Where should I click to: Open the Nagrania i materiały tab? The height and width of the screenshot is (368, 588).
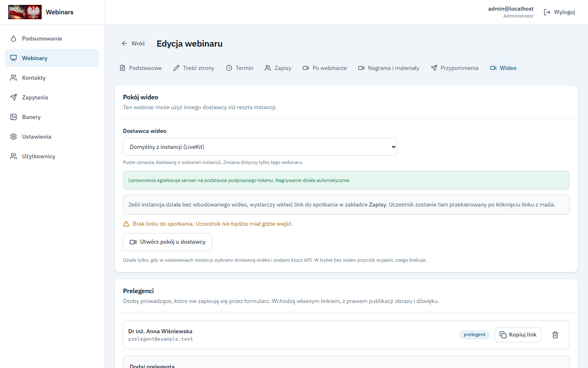(389, 68)
